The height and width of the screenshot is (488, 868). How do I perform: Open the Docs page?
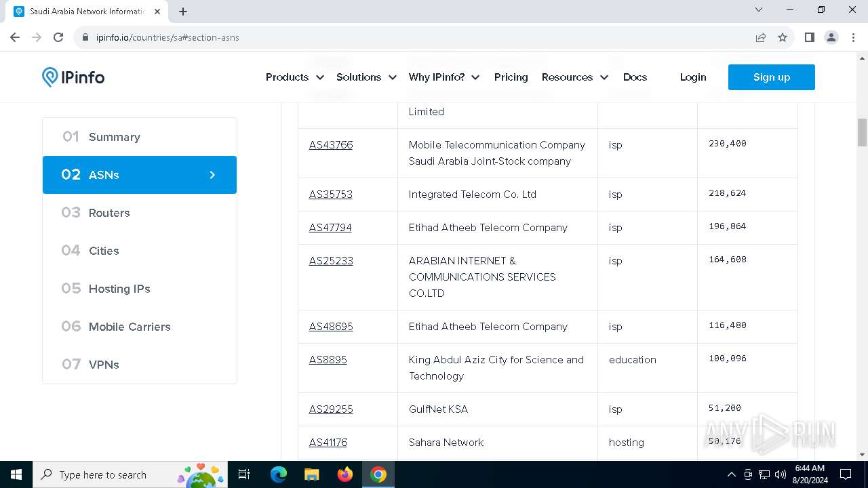(x=635, y=77)
